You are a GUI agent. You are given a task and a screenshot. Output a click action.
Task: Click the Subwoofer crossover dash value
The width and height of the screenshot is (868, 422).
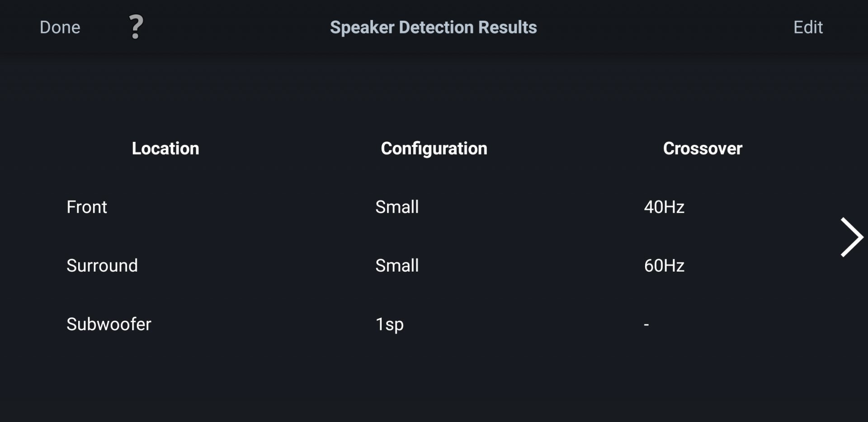coord(646,324)
